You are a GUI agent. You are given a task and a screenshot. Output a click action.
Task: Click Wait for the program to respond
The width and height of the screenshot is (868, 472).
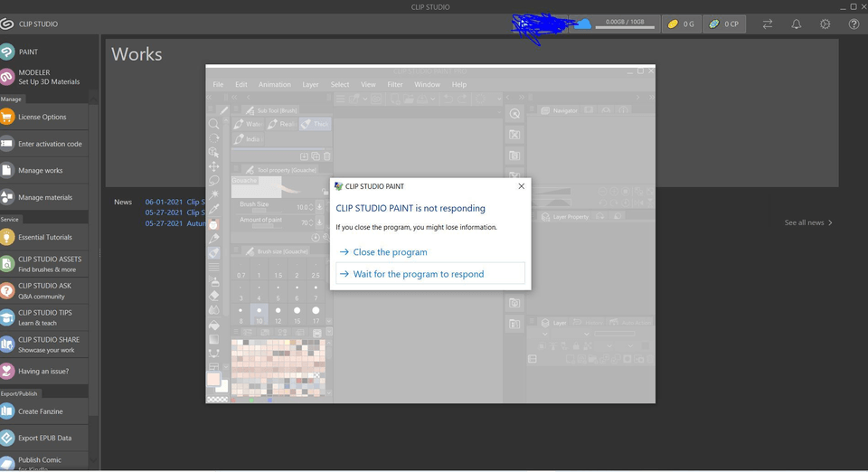(x=430, y=274)
